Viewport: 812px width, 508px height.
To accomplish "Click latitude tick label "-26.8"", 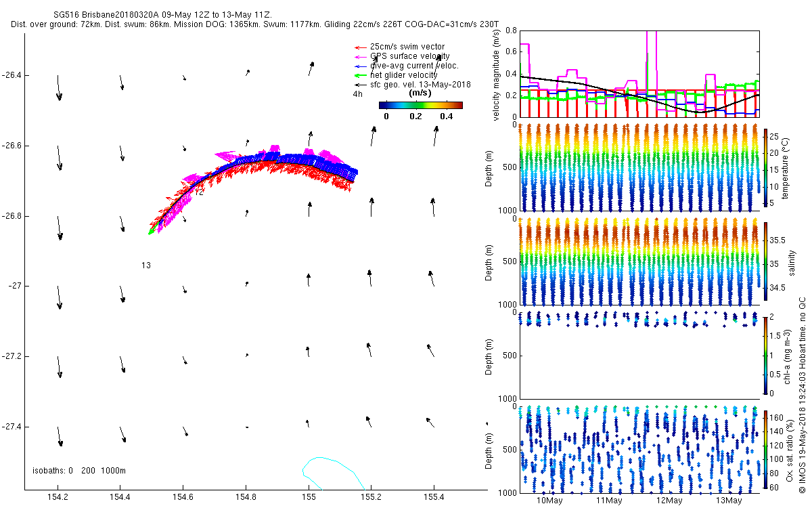I will (x=11, y=216).
